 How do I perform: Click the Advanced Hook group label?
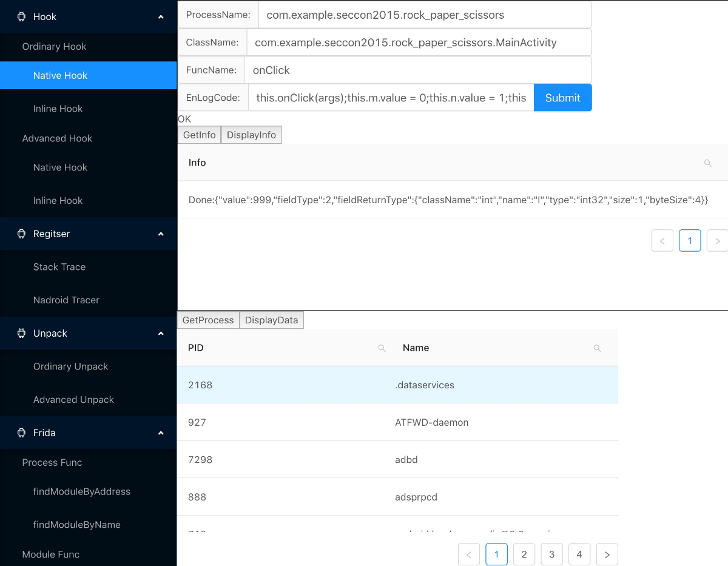point(57,138)
